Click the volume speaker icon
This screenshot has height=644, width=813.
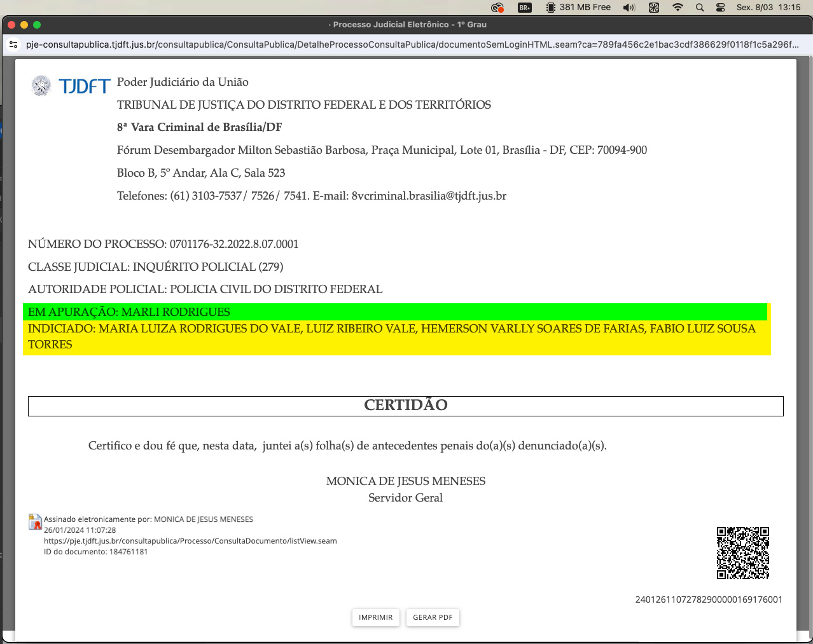coord(629,8)
